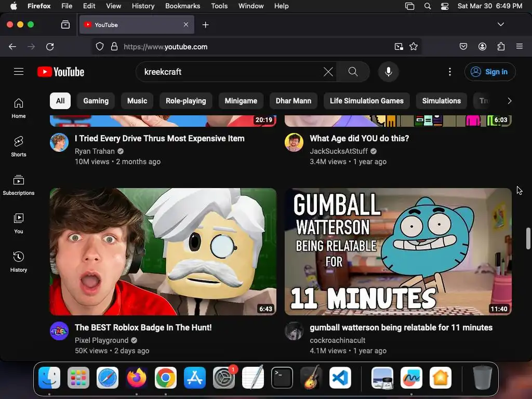Viewport: 532px width, 399px height.
Task: Open Ryan Trahan channel name link
Action: 95,151
